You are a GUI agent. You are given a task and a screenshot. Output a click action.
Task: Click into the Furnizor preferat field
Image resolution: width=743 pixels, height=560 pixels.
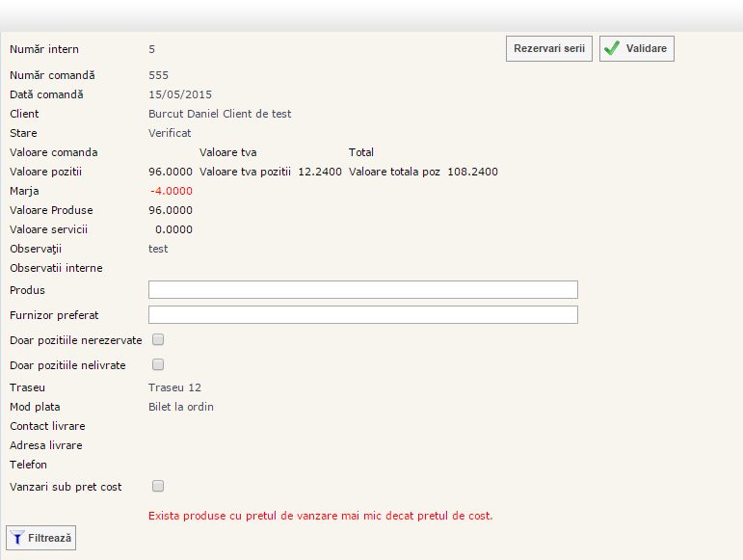tap(362, 315)
